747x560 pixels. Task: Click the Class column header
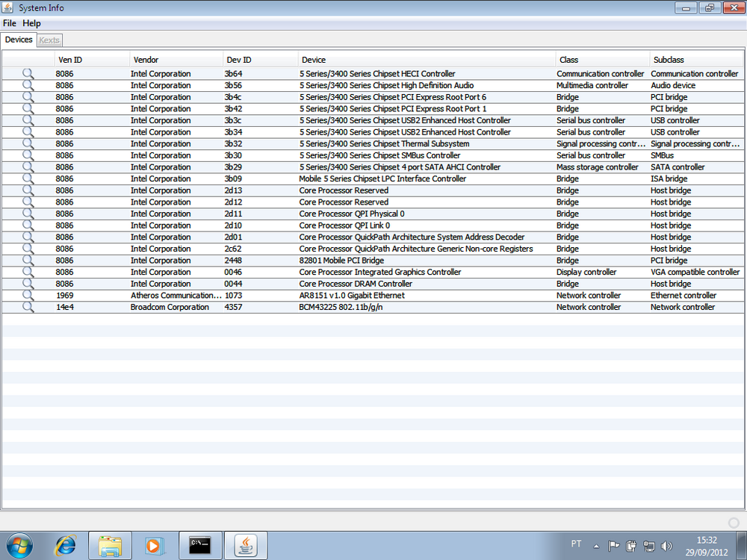tap(568, 60)
